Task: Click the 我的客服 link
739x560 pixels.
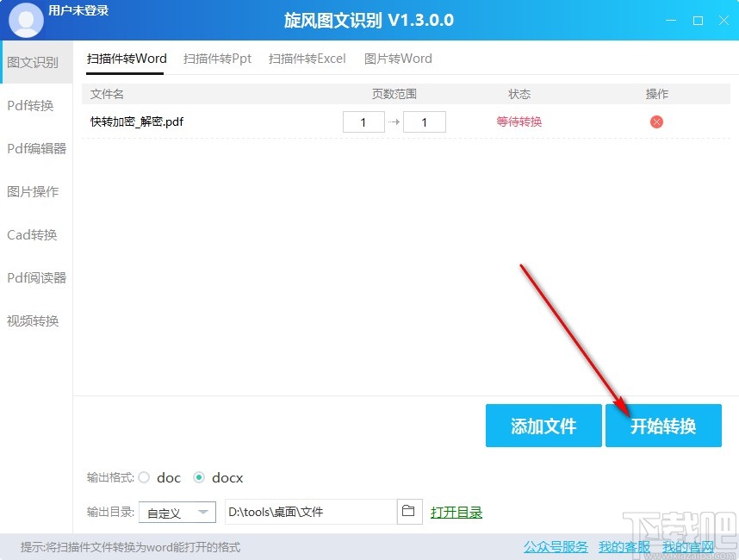Action: [x=623, y=546]
